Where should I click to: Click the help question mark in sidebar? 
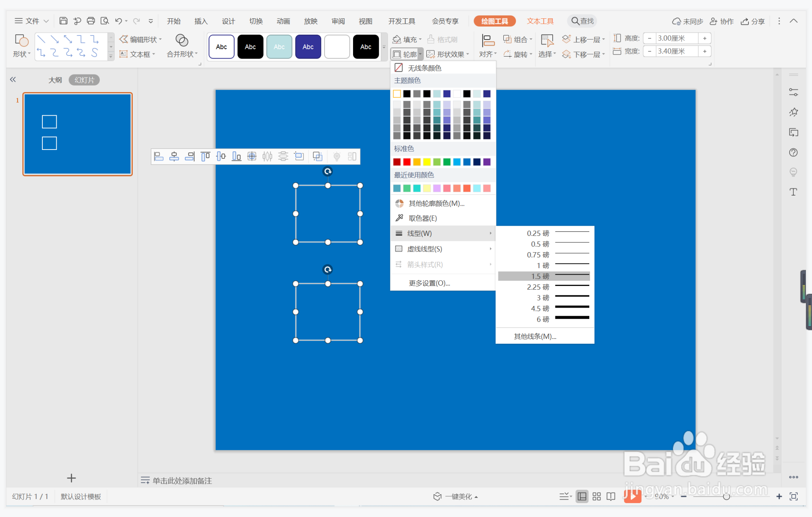[x=793, y=152]
